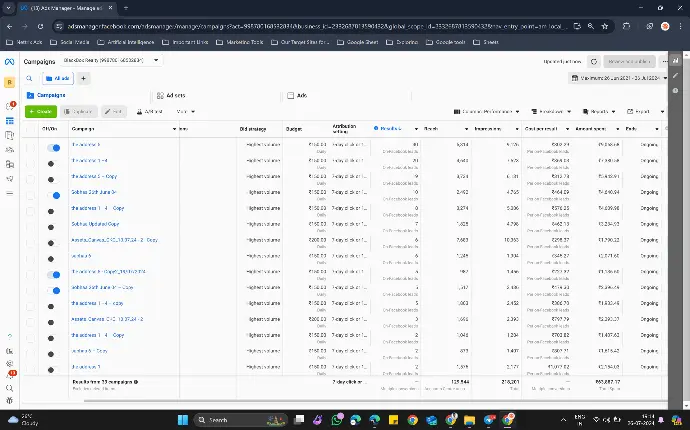The height and width of the screenshot is (430, 690).
Task: Open the Reach column header dropdown arrow
Action: pos(466,129)
